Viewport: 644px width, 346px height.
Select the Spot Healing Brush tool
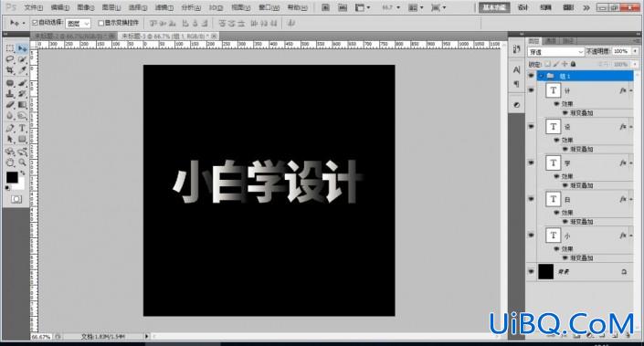10,83
